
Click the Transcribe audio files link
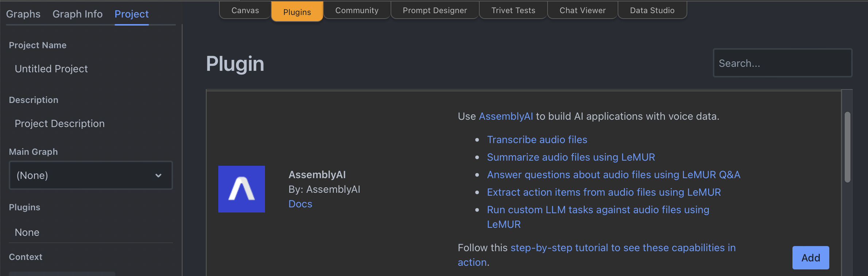pos(537,139)
